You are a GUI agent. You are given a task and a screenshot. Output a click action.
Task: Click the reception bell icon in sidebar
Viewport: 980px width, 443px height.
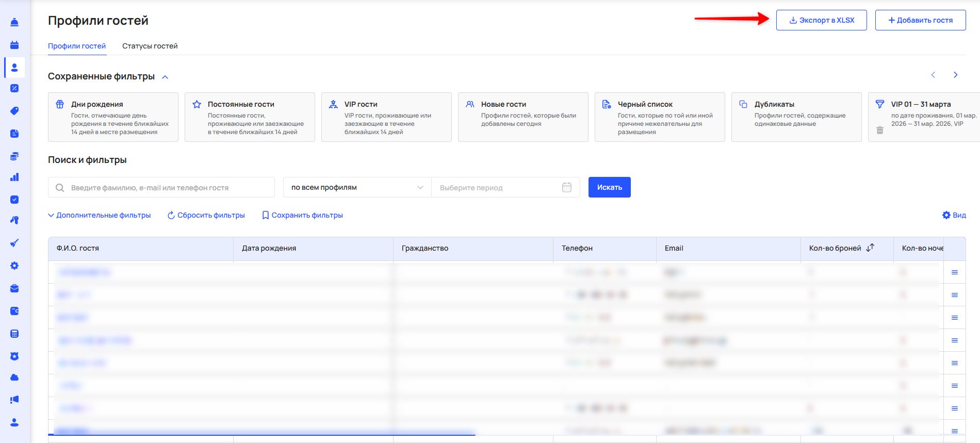(x=14, y=22)
